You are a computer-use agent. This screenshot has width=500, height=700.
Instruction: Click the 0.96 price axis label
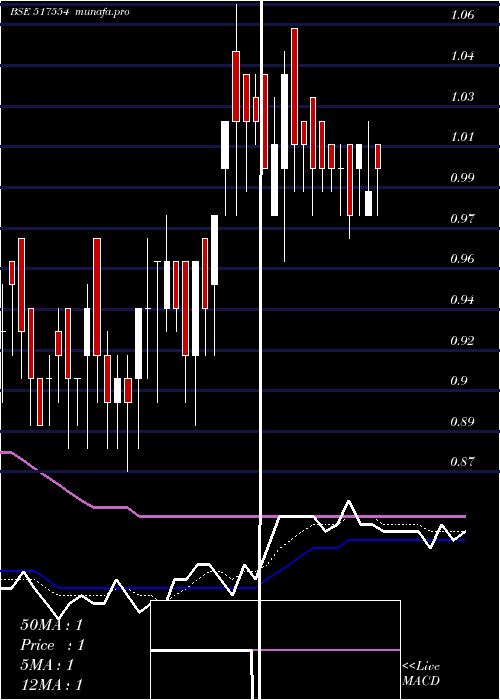462,258
